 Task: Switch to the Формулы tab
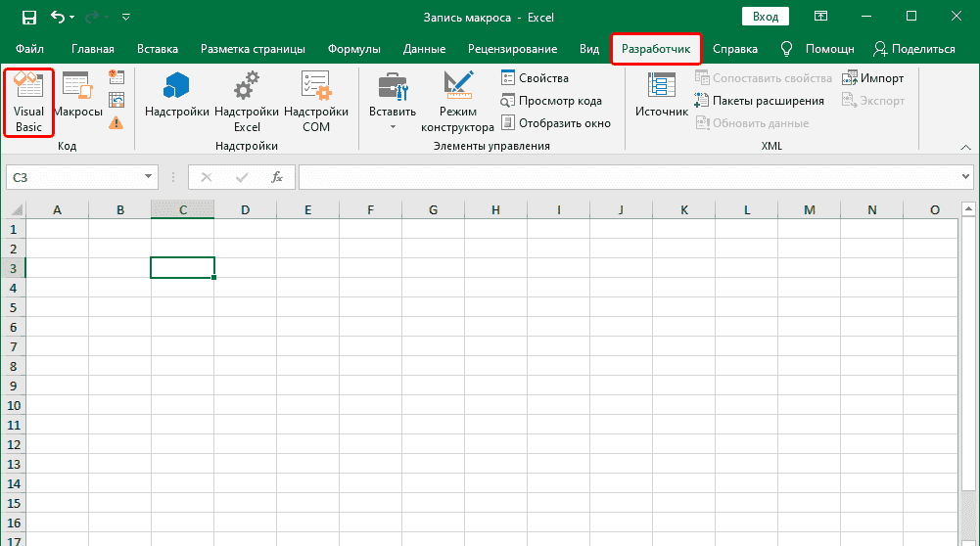[x=354, y=49]
